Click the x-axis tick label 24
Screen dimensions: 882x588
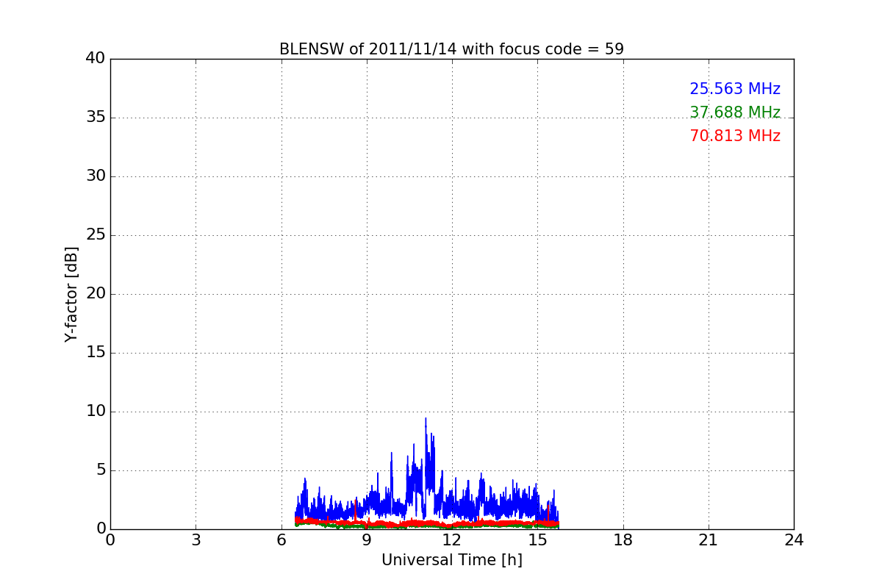click(794, 540)
